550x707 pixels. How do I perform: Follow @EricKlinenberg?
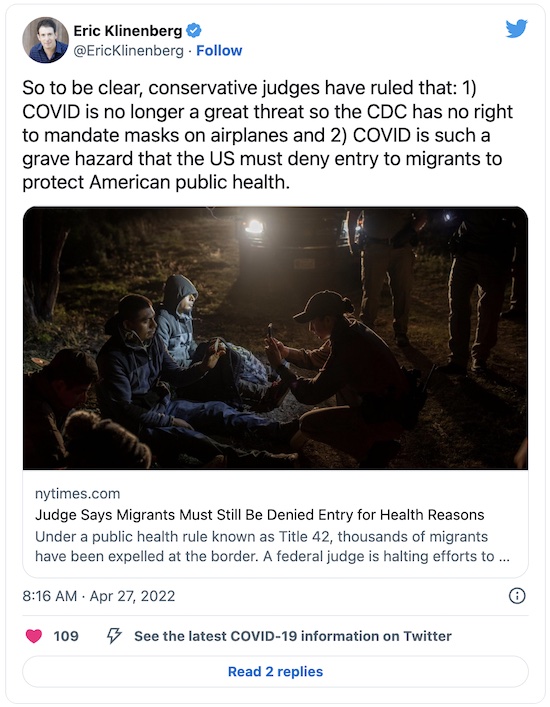click(219, 50)
